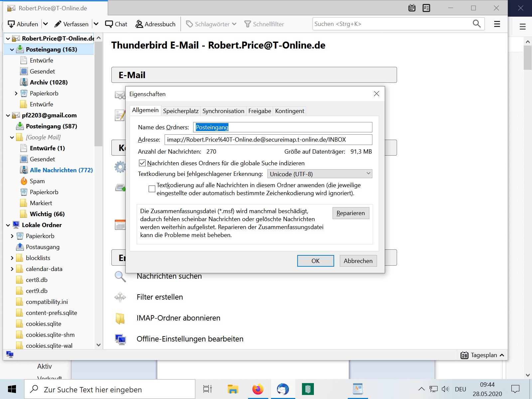Open the Adressbuch address book
The height and width of the screenshot is (399, 532).
pos(155,24)
